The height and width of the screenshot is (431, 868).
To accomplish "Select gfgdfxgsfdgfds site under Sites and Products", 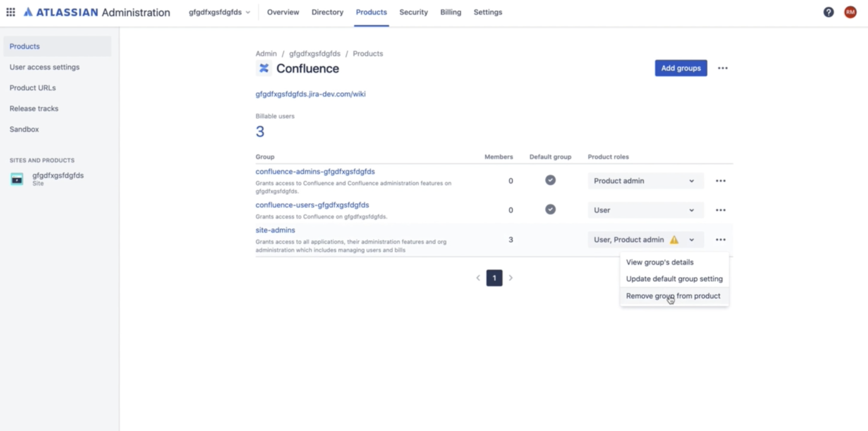I will coord(57,179).
